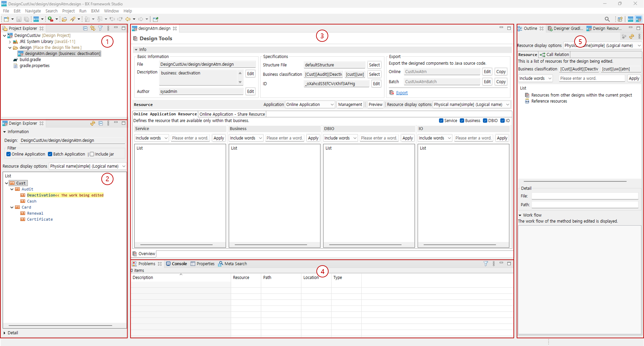Click the Open folder toolbar icon
The image size is (644, 346).
(64, 19)
